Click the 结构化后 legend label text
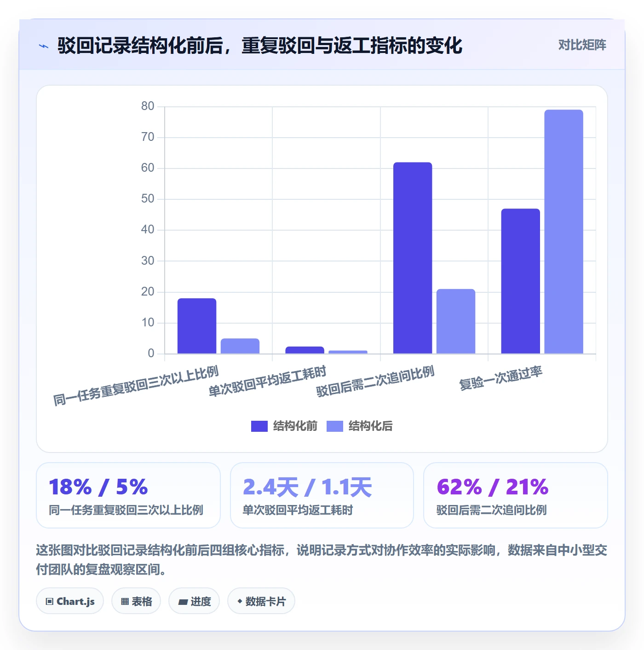Viewport: 644px width, 650px height. point(370,426)
